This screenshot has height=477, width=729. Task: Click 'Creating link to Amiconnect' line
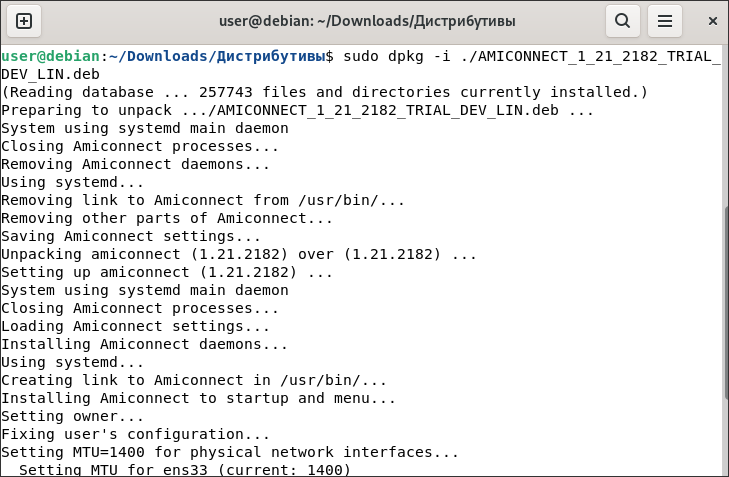[x=194, y=380]
